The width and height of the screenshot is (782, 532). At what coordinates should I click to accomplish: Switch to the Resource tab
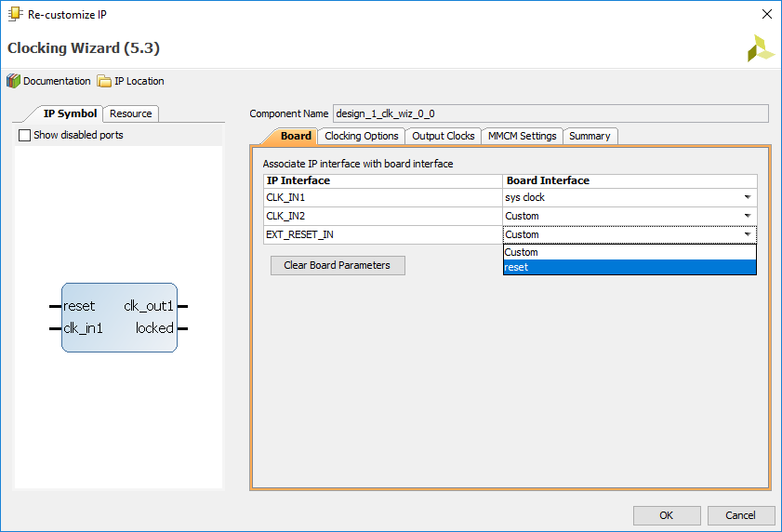131,113
